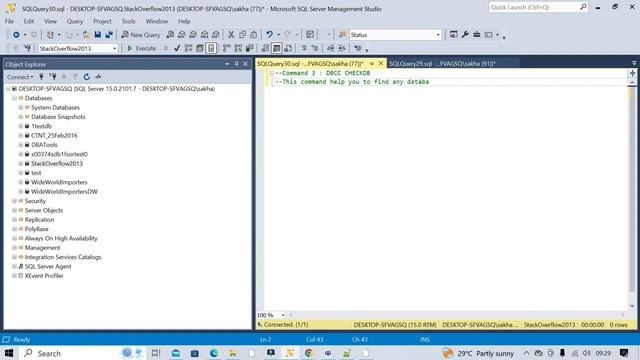Open the Properties wrench icon
The width and height of the screenshot is (640, 360).
465,35
